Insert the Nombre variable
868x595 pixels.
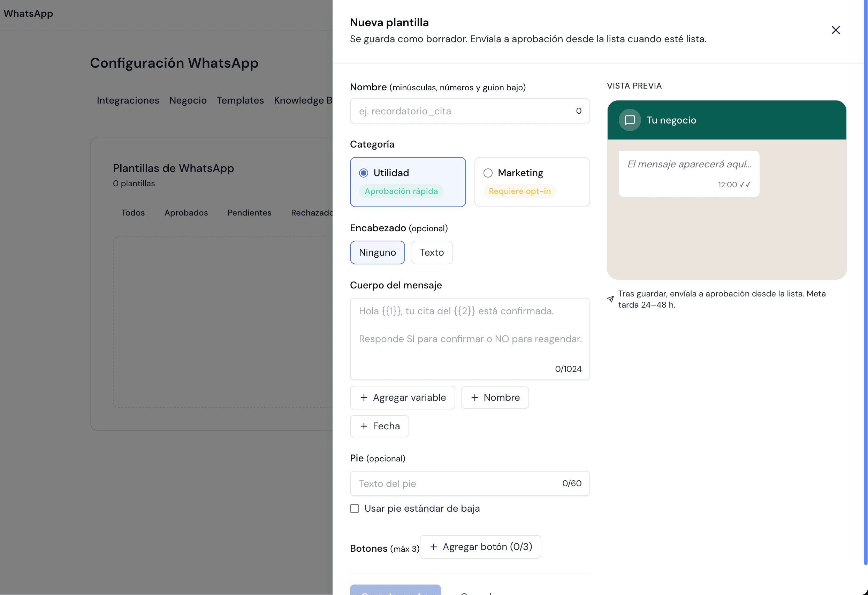(x=495, y=398)
